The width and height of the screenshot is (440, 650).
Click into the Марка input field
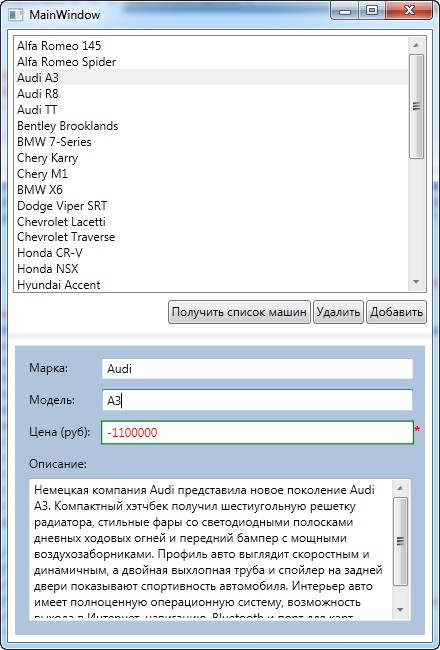257,369
